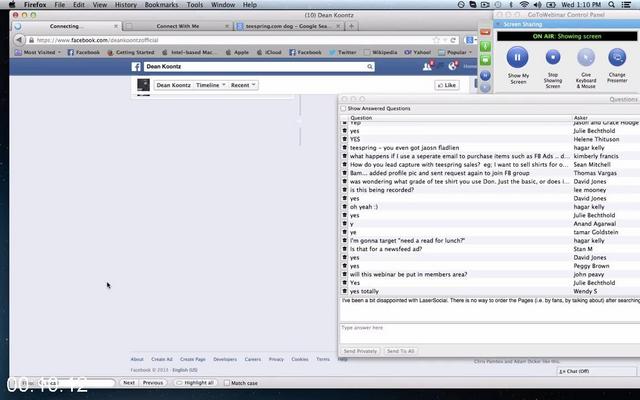Toggle Highlight all in find bar
This screenshot has width=640, height=400.
(196, 383)
